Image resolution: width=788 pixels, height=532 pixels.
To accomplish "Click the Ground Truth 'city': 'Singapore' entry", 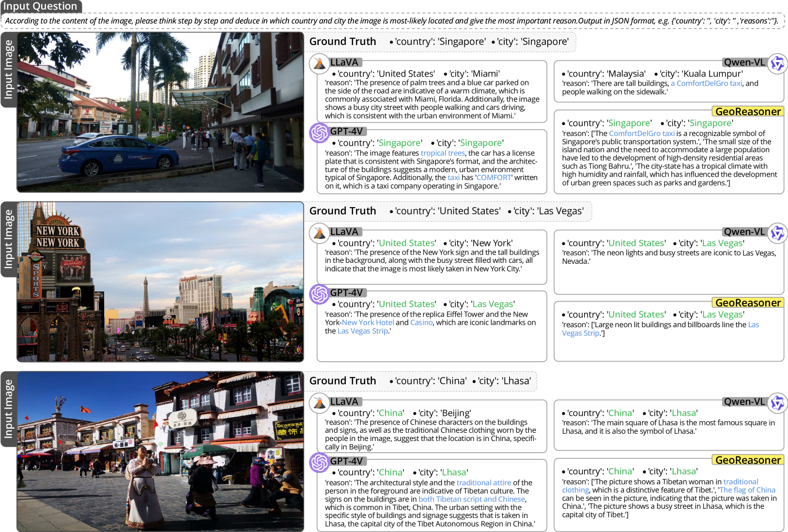I will click(x=530, y=42).
